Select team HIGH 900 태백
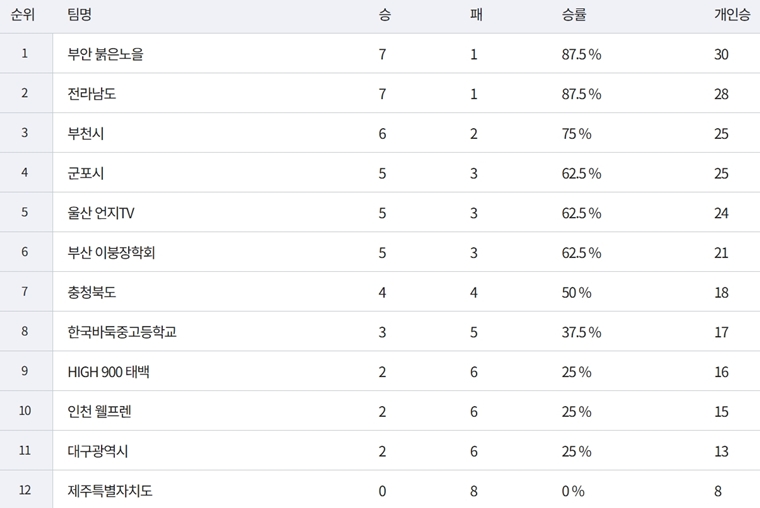This screenshot has height=508, width=760. (108, 372)
